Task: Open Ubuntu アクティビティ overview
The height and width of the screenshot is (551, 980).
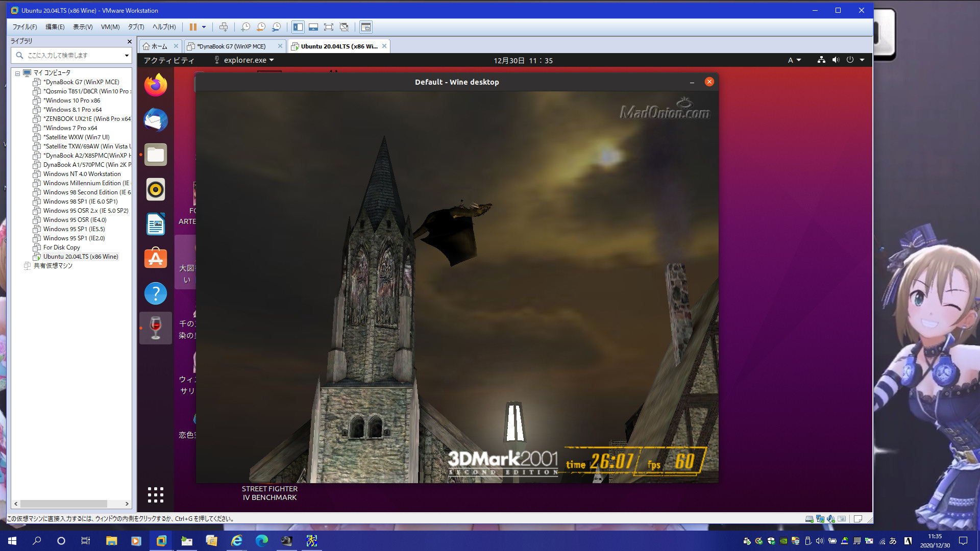Action: point(168,60)
